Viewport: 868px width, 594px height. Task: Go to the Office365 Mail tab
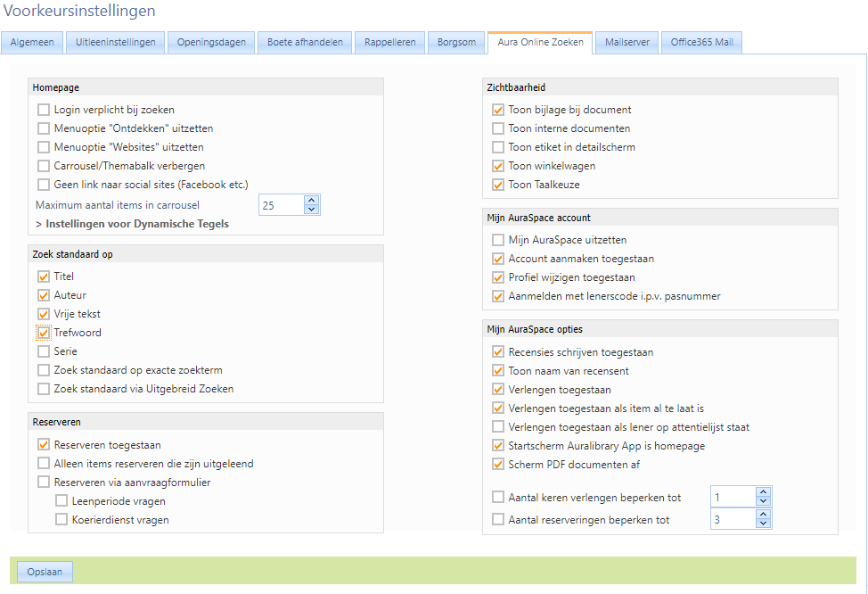click(701, 42)
